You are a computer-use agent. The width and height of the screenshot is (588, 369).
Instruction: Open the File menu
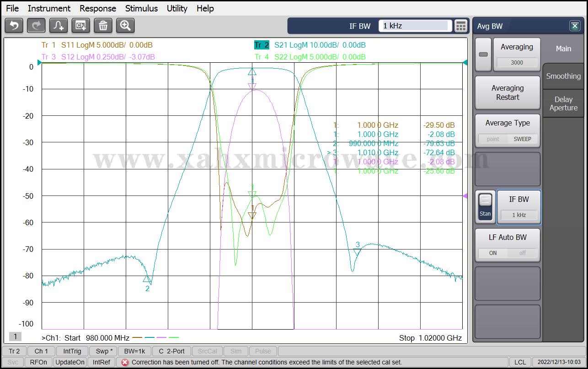point(12,8)
